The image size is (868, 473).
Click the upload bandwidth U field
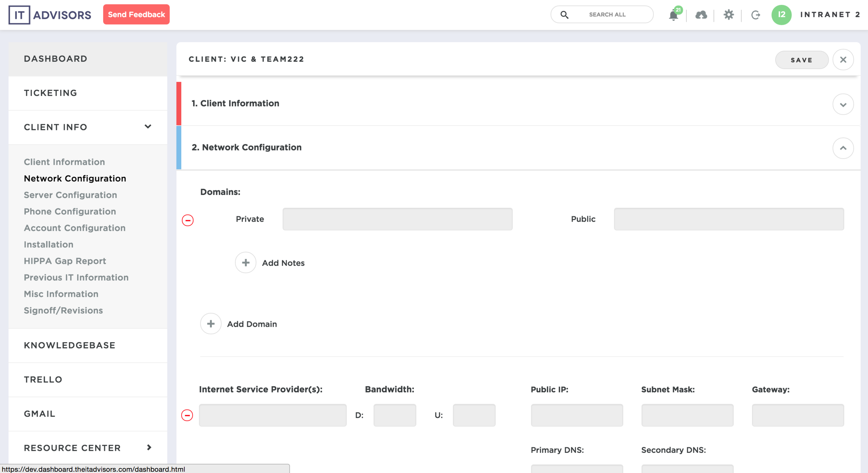(474, 415)
